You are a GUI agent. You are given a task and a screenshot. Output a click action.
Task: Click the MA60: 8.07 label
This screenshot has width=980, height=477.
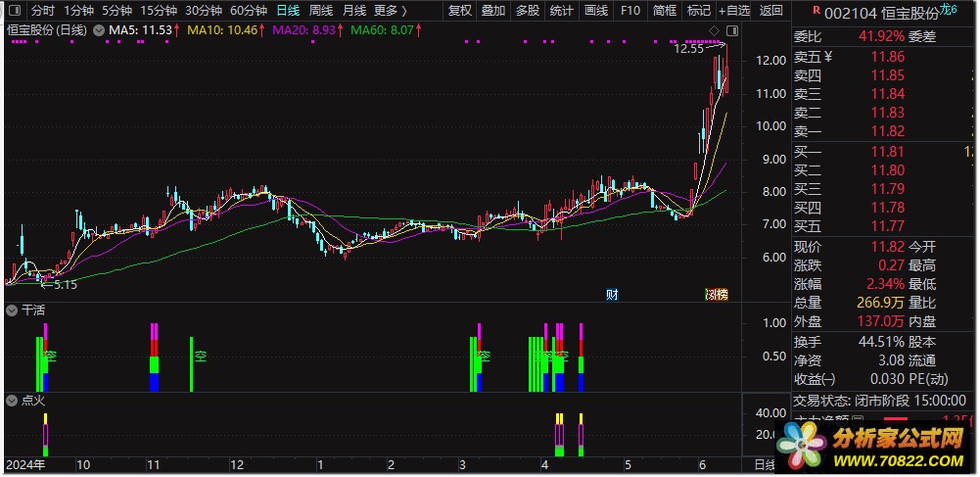point(381,29)
